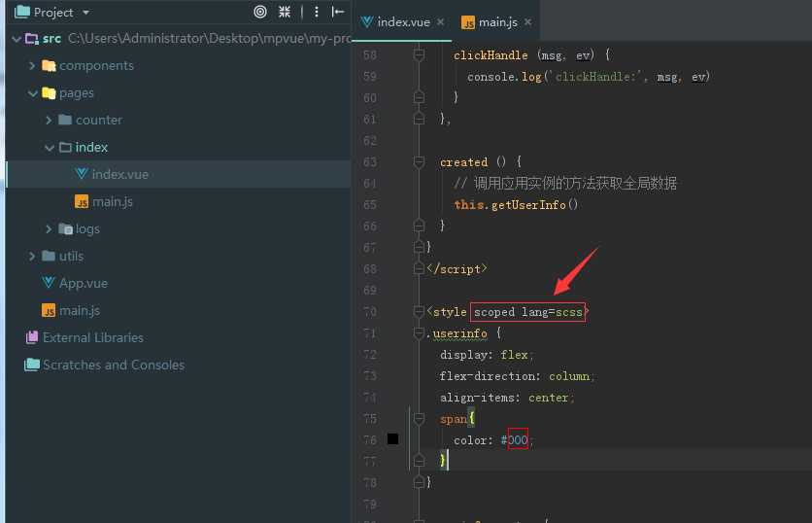Click the black color swatch on line 76
812x523 pixels.
coord(393,439)
